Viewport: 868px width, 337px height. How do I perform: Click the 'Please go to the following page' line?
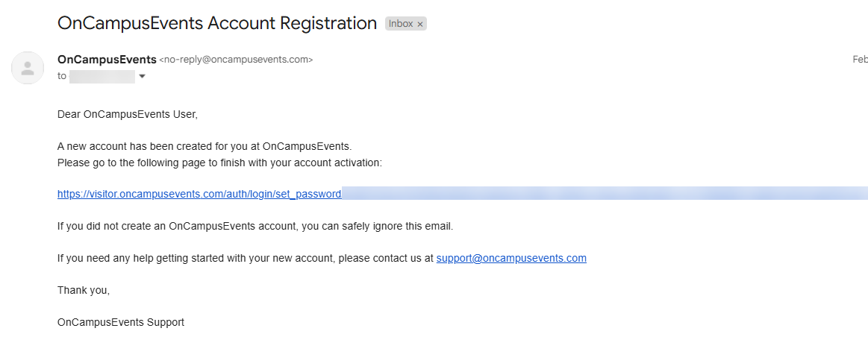click(x=219, y=162)
